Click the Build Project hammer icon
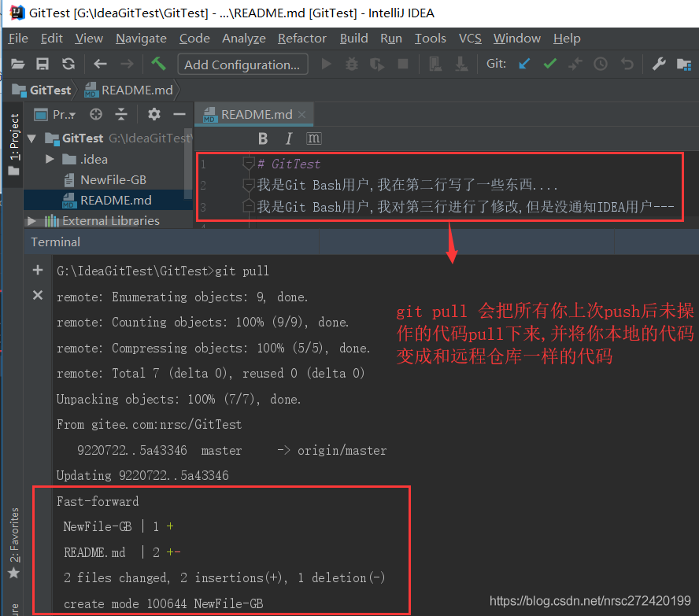The width and height of the screenshot is (699, 616). point(158,65)
